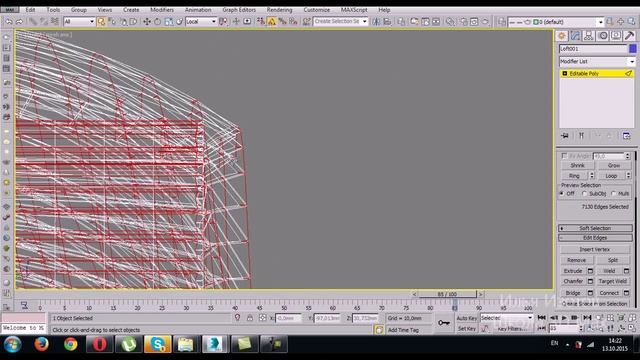Expand the Soft Selection rollout
640x360 pixels.
click(596, 228)
